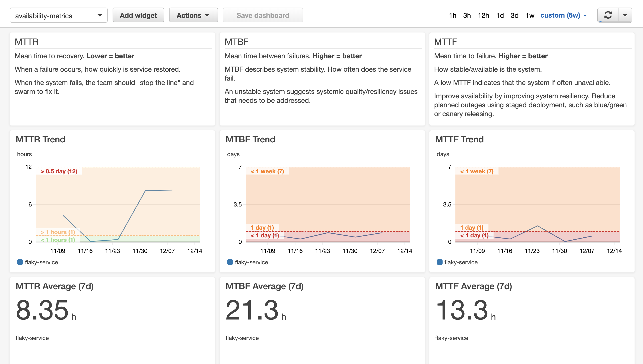Select the 1h time range
This screenshot has width=643, height=364.
click(452, 16)
